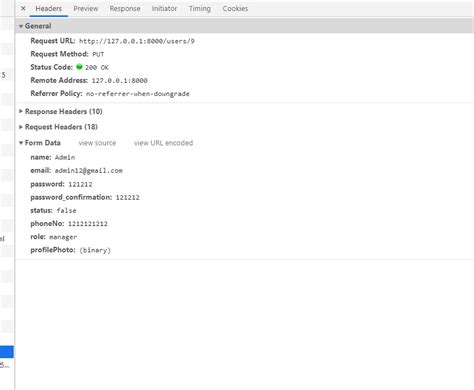
Task: Select the name value Admin
Action: [x=65, y=157]
